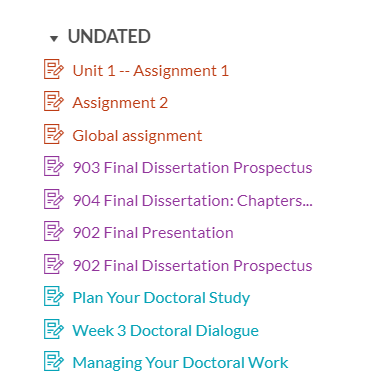Click assignment icon next to Assignment 2
The width and height of the screenshot is (371, 380).
tap(54, 101)
